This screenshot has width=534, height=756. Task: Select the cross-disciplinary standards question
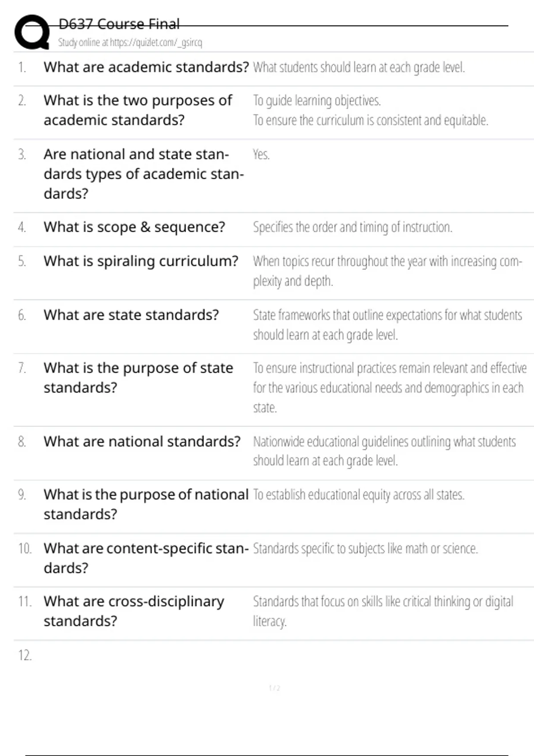(x=133, y=611)
